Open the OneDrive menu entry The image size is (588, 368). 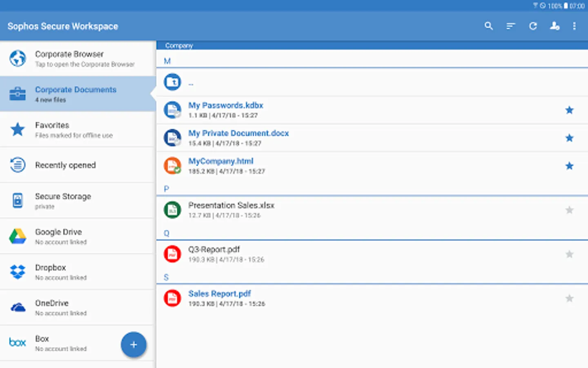click(x=78, y=307)
